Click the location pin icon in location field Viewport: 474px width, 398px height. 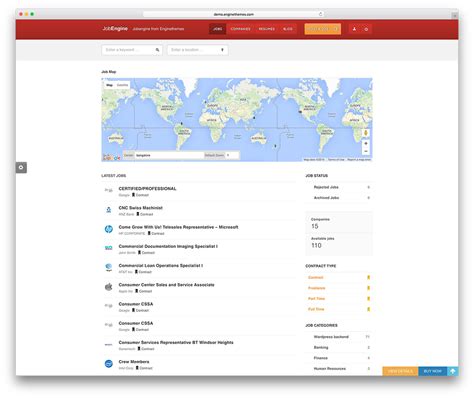[222, 50]
